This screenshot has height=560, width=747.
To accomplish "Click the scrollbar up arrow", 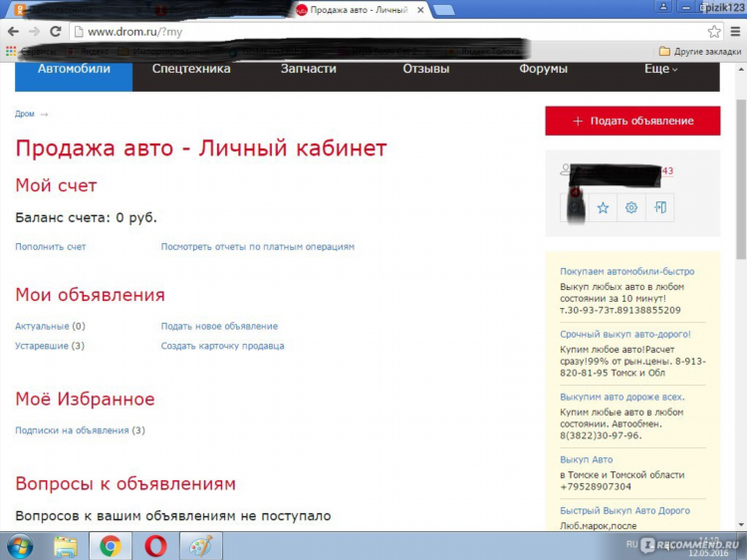I will click(741, 69).
